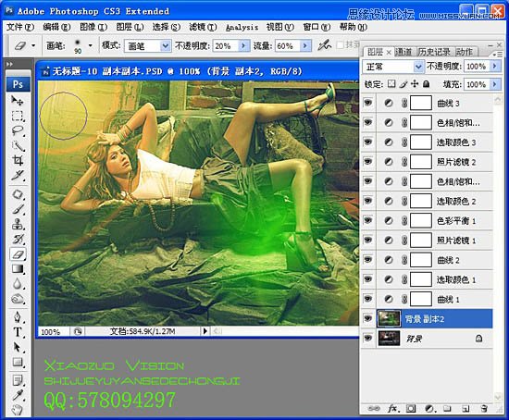Select the Clone Stamp tool
This screenshot has width=509, height=420.
pos(17,224)
